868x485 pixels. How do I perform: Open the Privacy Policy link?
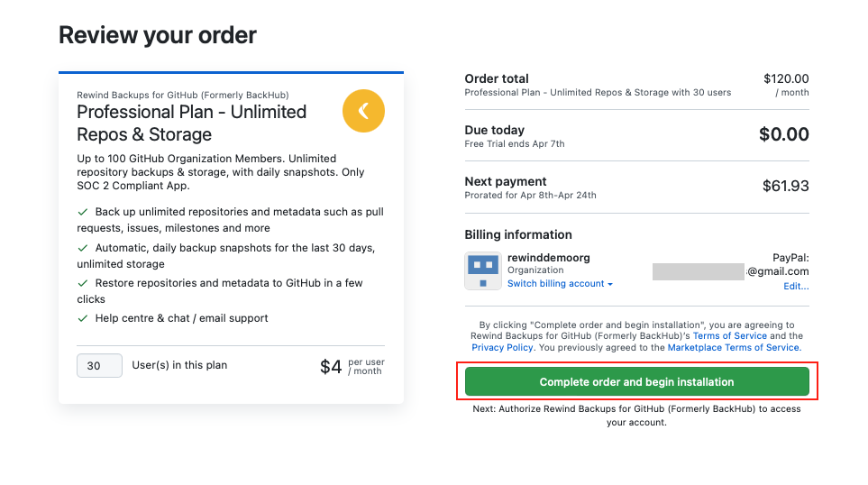tap(502, 347)
